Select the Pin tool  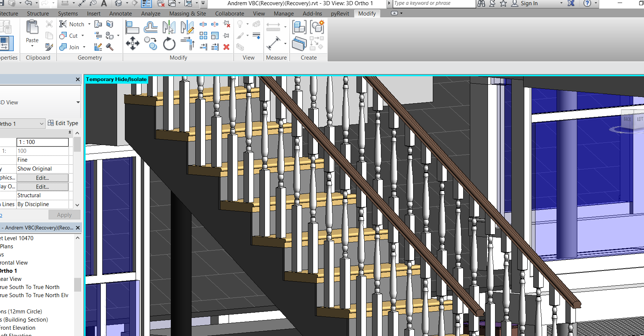227,36
